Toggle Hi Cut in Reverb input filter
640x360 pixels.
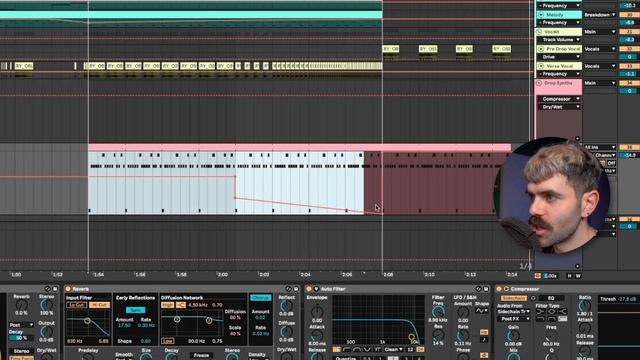coord(99,305)
